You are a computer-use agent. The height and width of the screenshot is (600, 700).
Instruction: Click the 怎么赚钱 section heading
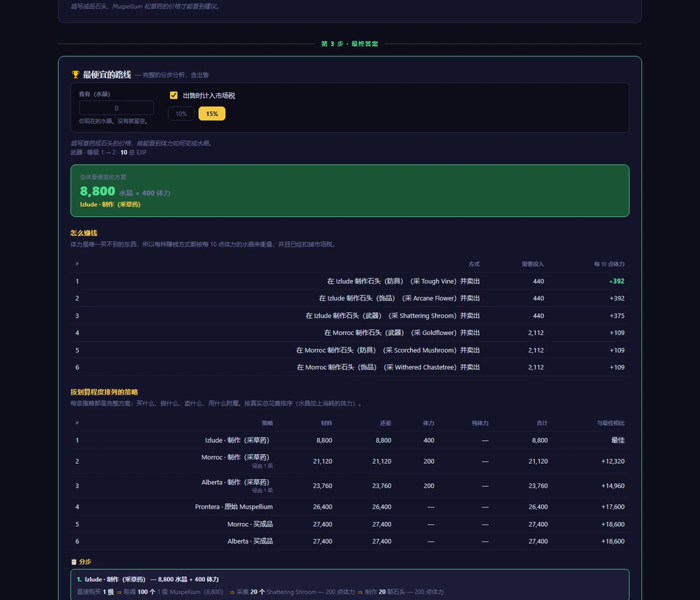[84, 233]
